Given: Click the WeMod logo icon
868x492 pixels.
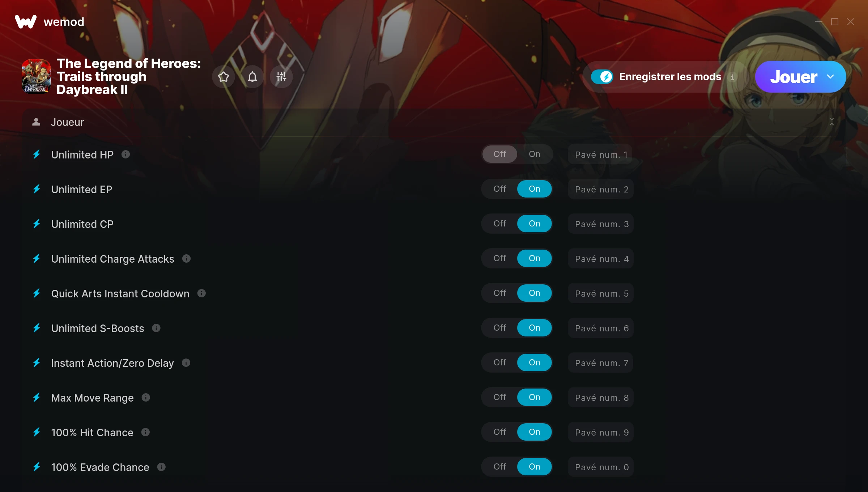Looking at the screenshot, I should (26, 22).
